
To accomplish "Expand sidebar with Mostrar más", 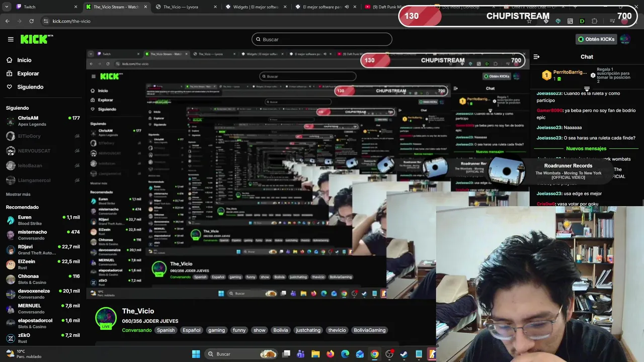I will tap(18, 194).
